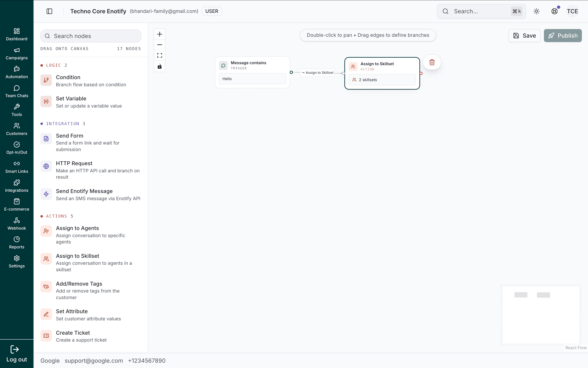The width and height of the screenshot is (588, 368).
Task: Open Reports section
Action: 17,242
